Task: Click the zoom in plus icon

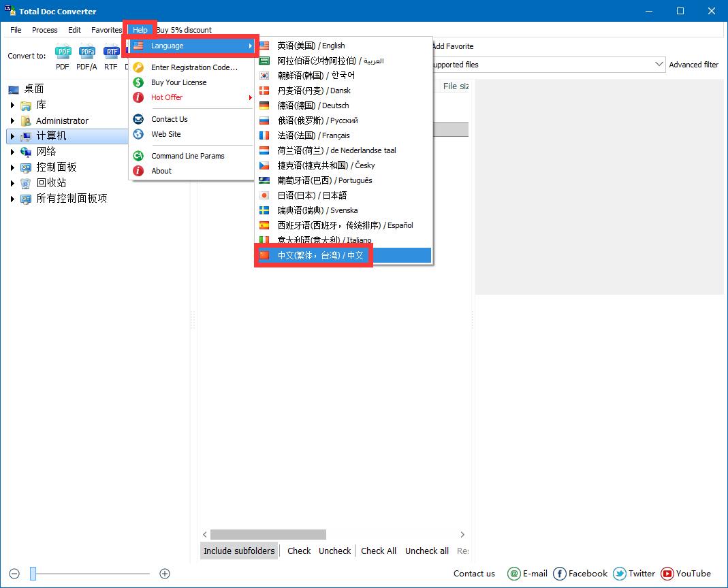Action: (165, 574)
